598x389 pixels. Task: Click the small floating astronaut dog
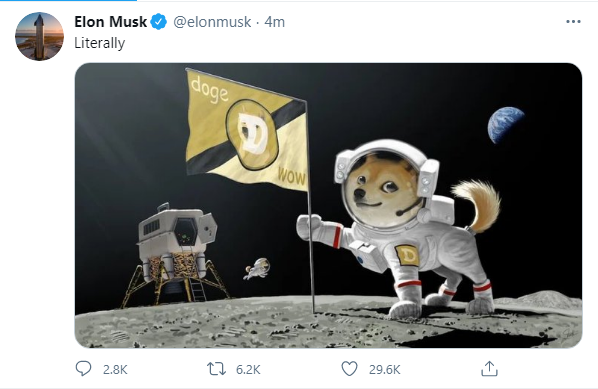click(x=257, y=268)
